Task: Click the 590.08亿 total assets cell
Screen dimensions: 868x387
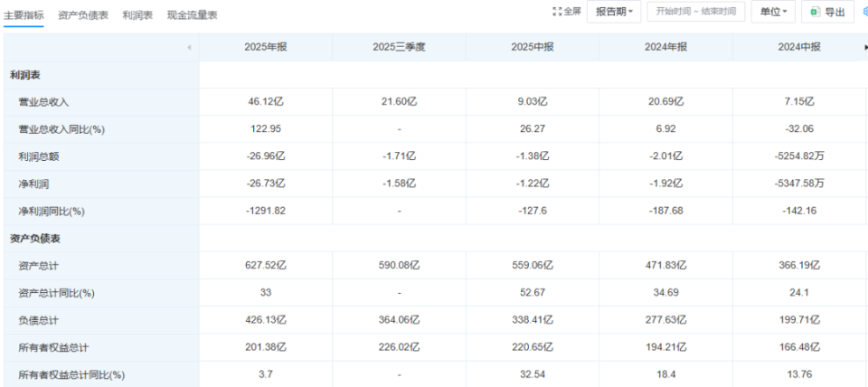Action: click(x=399, y=266)
